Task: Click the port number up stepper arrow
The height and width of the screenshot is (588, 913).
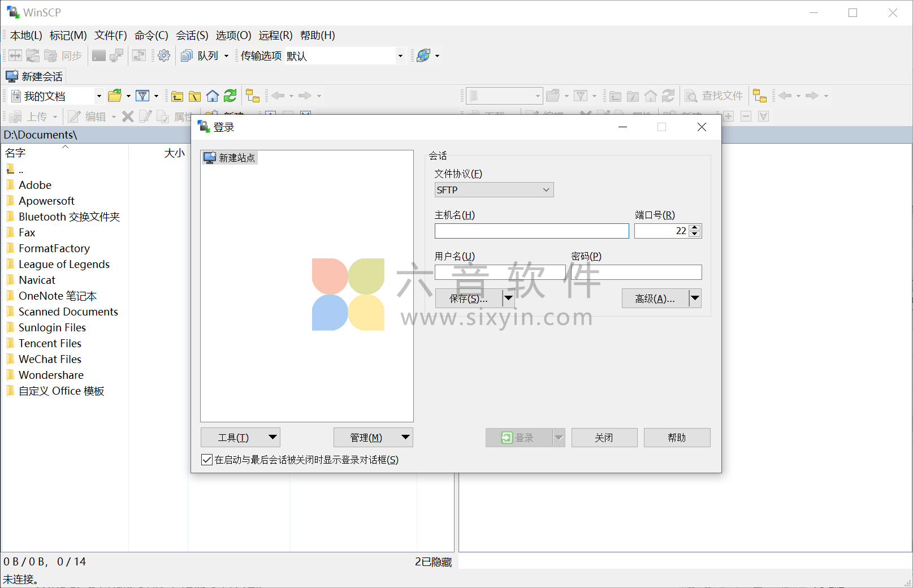Action: tap(695, 227)
